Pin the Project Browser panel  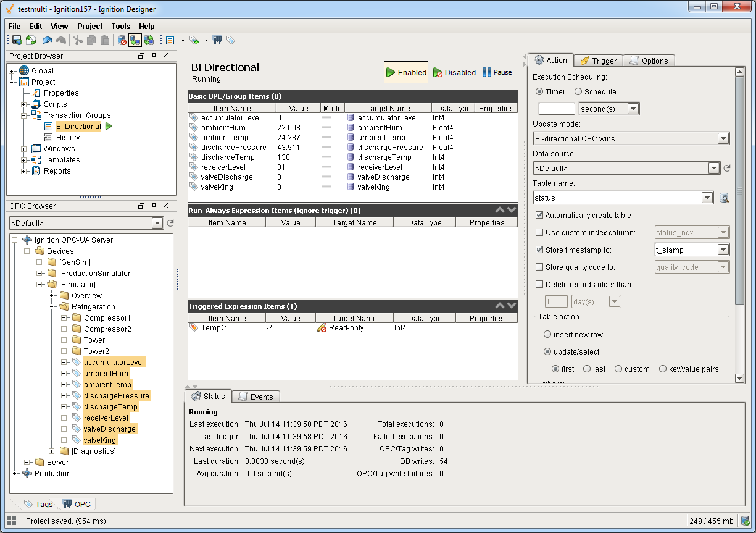point(154,56)
